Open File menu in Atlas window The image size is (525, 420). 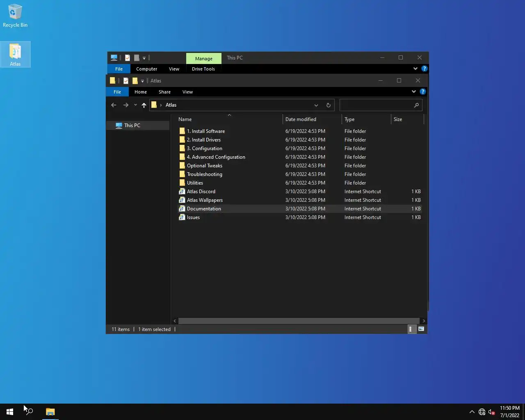pos(117,92)
